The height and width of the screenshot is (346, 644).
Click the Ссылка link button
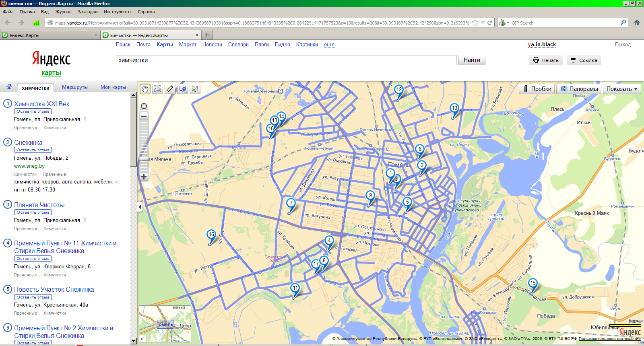tap(584, 60)
